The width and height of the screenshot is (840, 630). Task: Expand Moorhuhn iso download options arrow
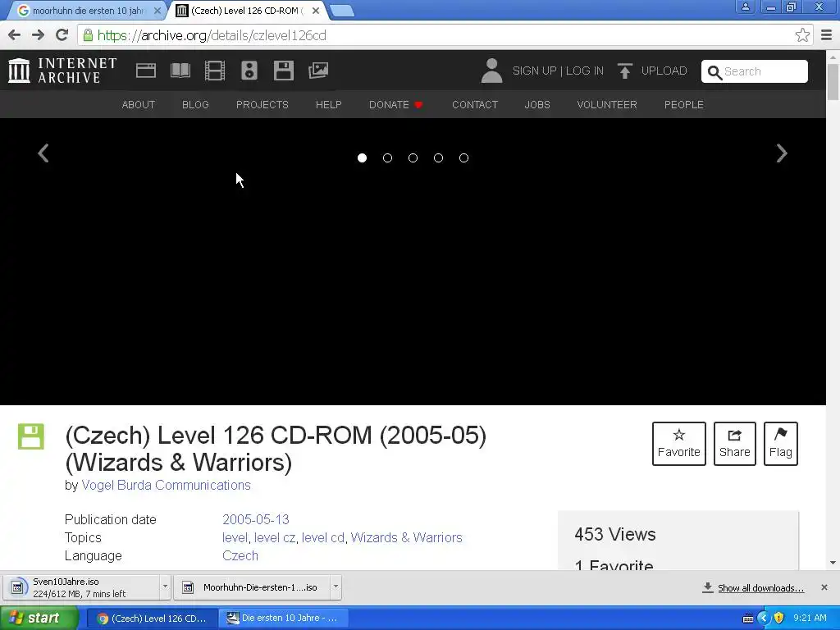[x=336, y=587]
